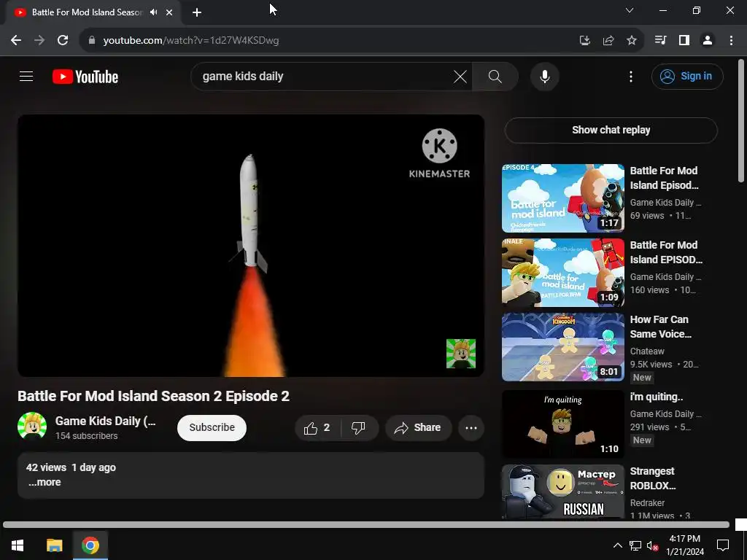
Task: Click Chrome icon in taskbar
Action: click(90, 545)
